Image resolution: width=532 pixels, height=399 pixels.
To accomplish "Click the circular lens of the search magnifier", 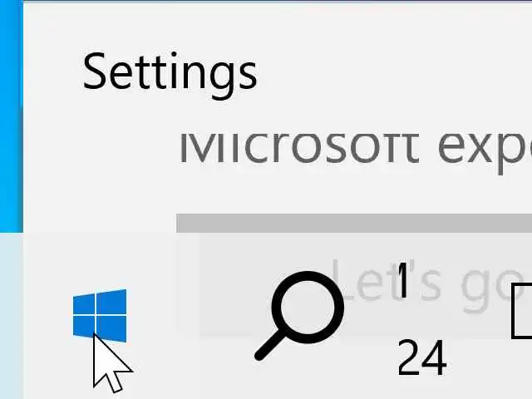I will click(x=308, y=307).
